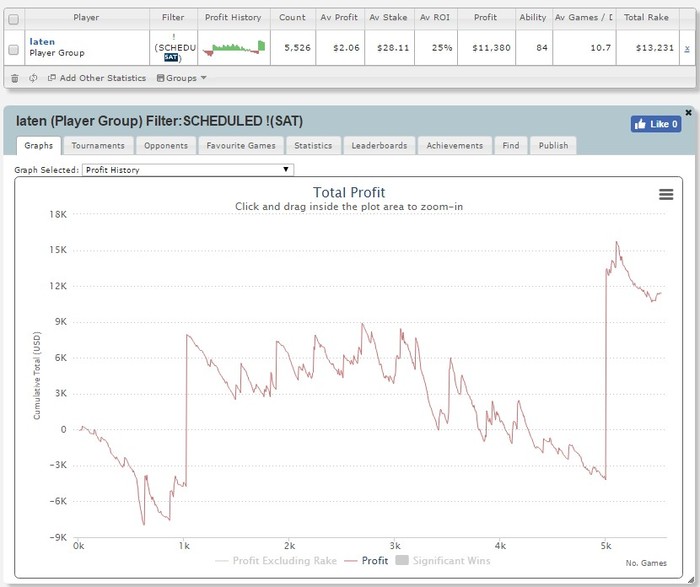Switch to the Graphs tab

(38, 146)
